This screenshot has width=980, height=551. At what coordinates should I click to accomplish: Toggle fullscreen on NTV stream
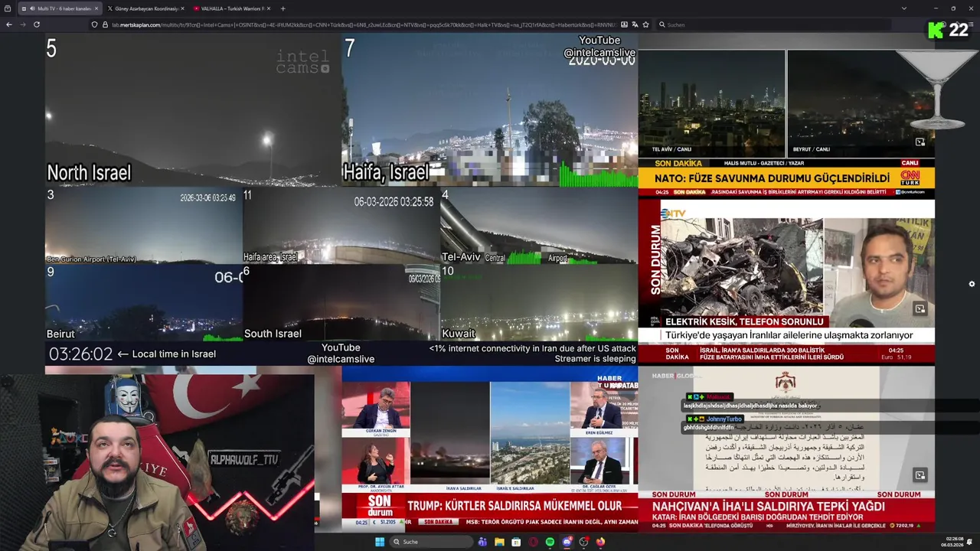coord(920,309)
